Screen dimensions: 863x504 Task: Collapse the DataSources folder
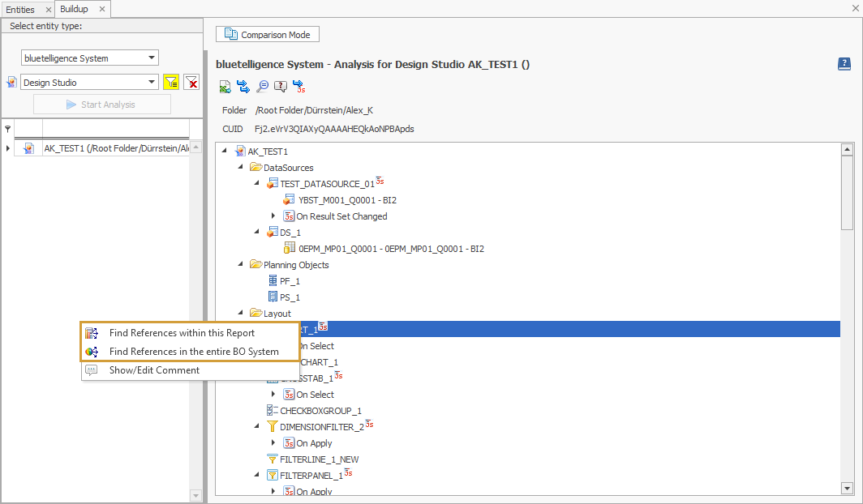coord(238,167)
